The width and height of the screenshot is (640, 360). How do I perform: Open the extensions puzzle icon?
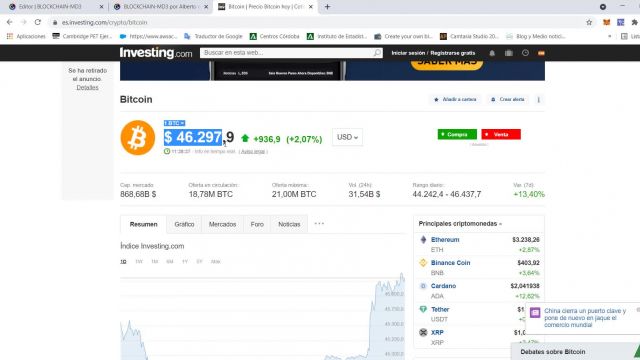point(634,22)
